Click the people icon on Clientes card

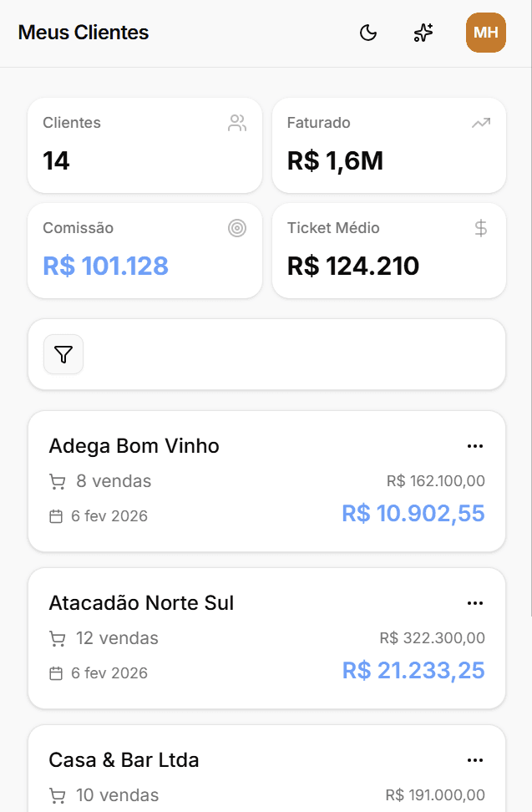pos(237,124)
